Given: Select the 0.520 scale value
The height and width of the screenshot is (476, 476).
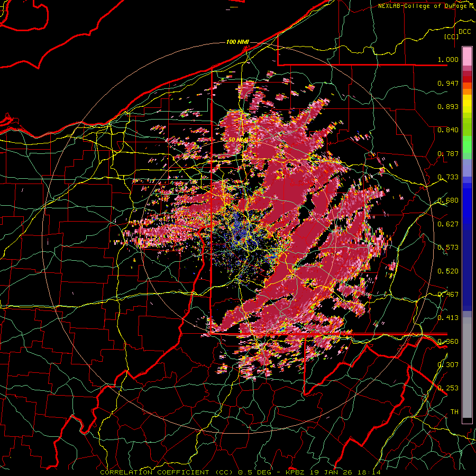Looking at the screenshot, I should (448, 271).
